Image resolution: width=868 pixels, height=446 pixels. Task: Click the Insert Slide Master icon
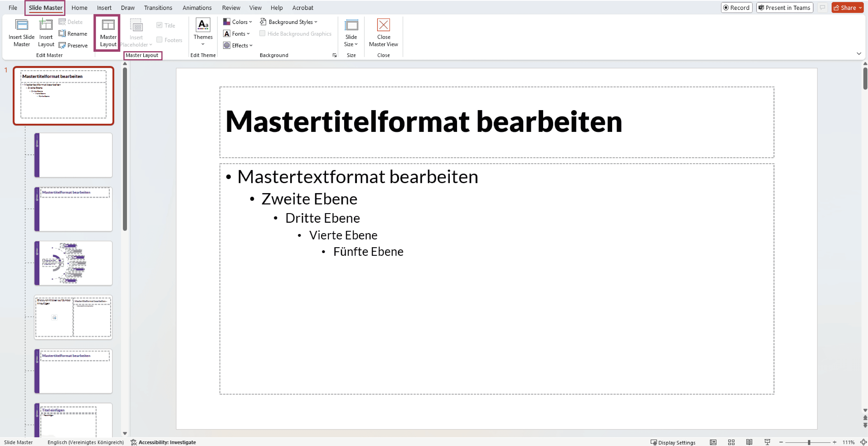pos(22,25)
